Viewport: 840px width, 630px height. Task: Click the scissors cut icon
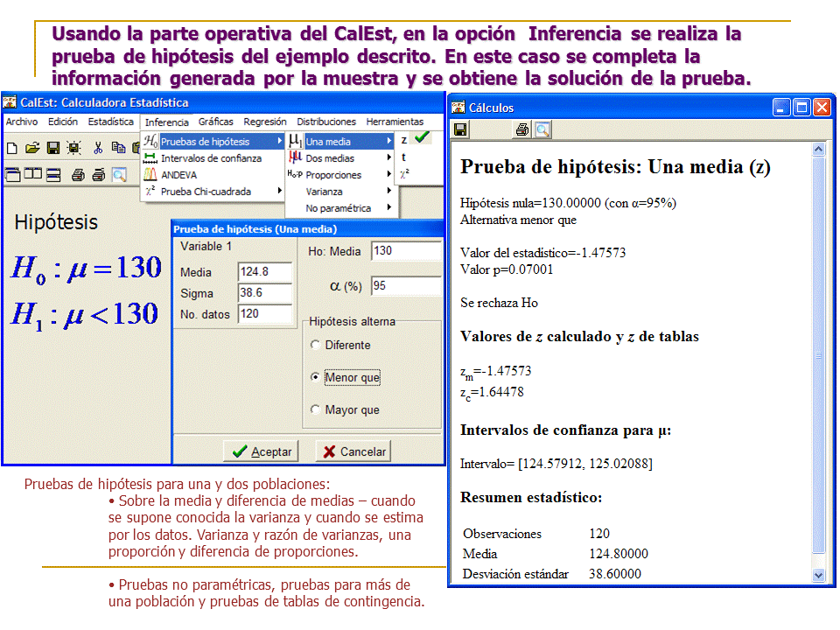coord(98,147)
